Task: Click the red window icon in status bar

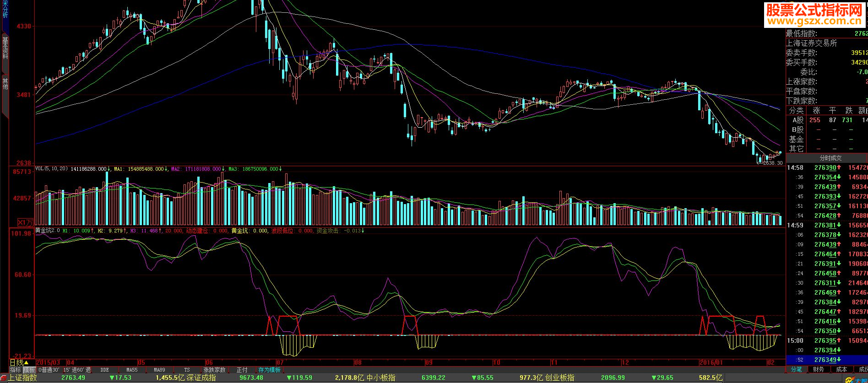Action: (x=3, y=378)
